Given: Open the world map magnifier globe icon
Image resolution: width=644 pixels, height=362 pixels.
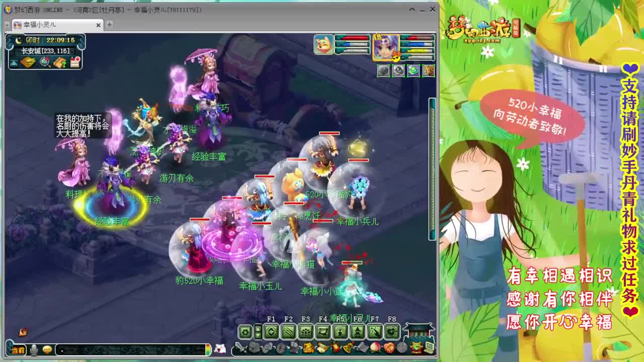Looking at the screenshot, I should pyautogui.click(x=45, y=62).
